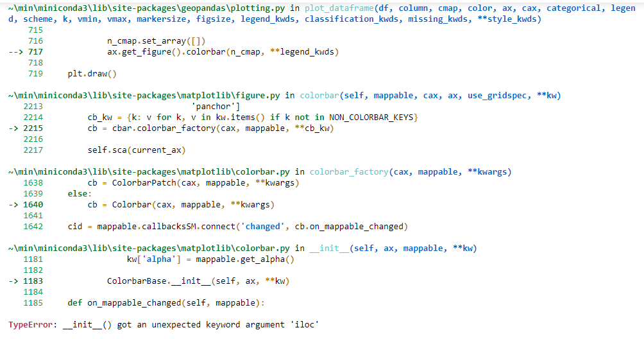Screen dimensions: 644x339
Task: Click the n_cmap.set_array([]) line 716
Action: [x=156, y=41]
